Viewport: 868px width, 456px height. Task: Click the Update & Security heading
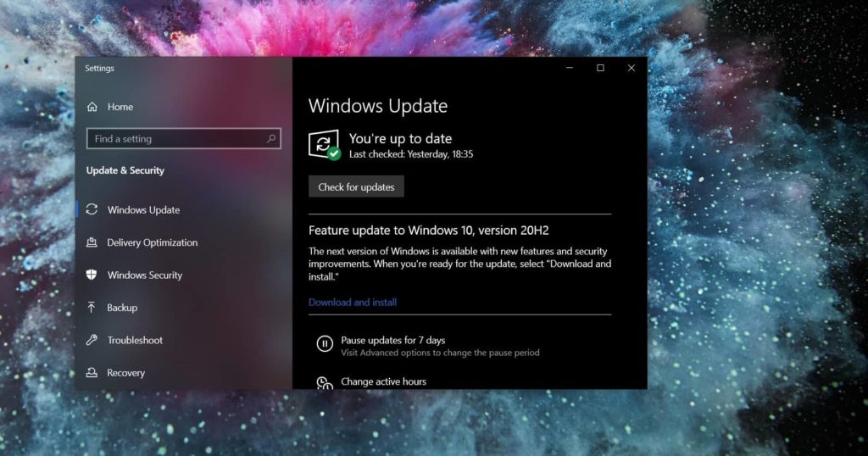point(125,170)
